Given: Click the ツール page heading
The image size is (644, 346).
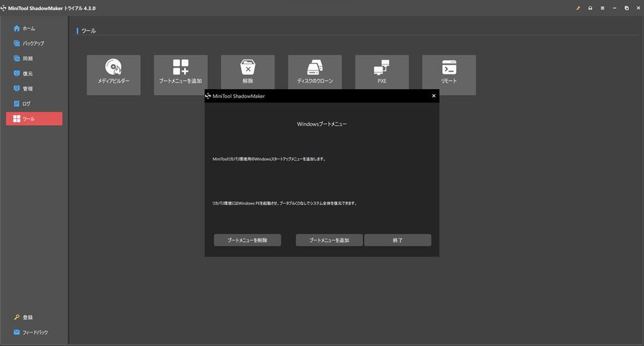Looking at the screenshot, I should click(88, 30).
